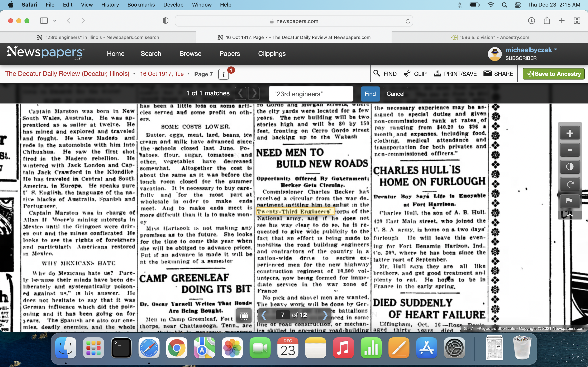588x367 pixels.
Task: Open page info icon with notification badge
Action: tap(224, 74)
